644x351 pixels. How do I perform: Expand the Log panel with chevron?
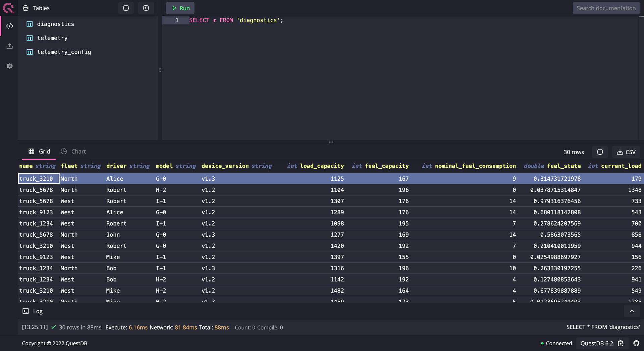click(x=632, y=311)
